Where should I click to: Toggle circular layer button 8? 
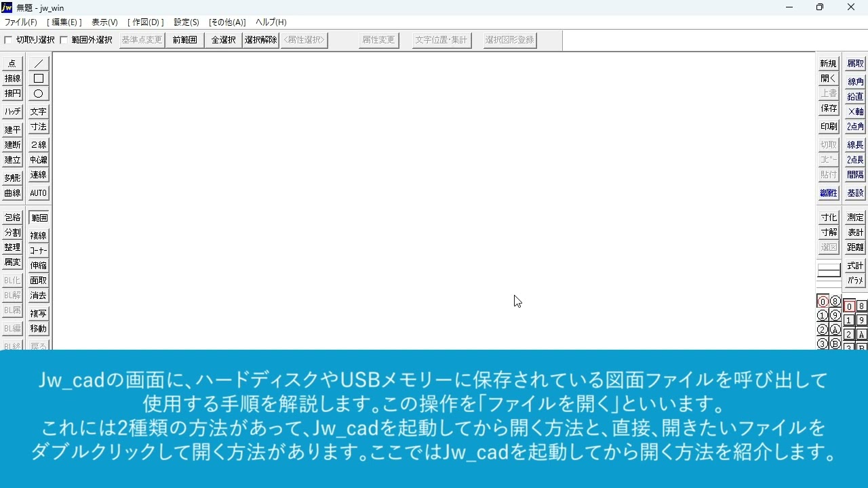pyautogui.click(x=835, y=302)
